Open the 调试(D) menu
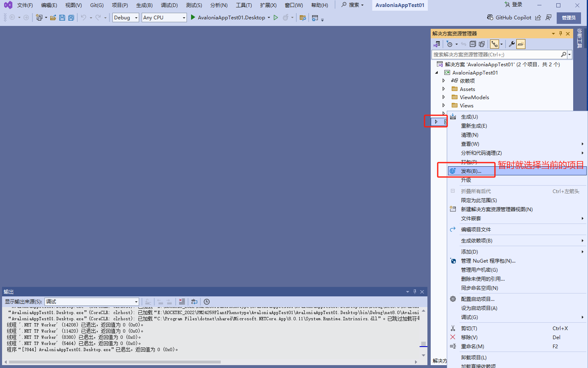Image resolution: width=588 pixels, height=368 pixels. click(169, 5)
